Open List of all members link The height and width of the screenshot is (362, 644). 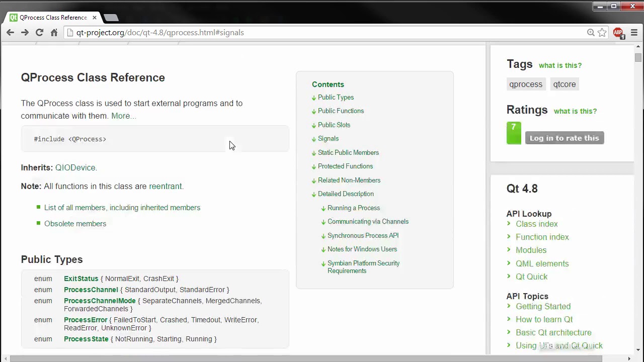pyautogui.click(x=122, y=208)
